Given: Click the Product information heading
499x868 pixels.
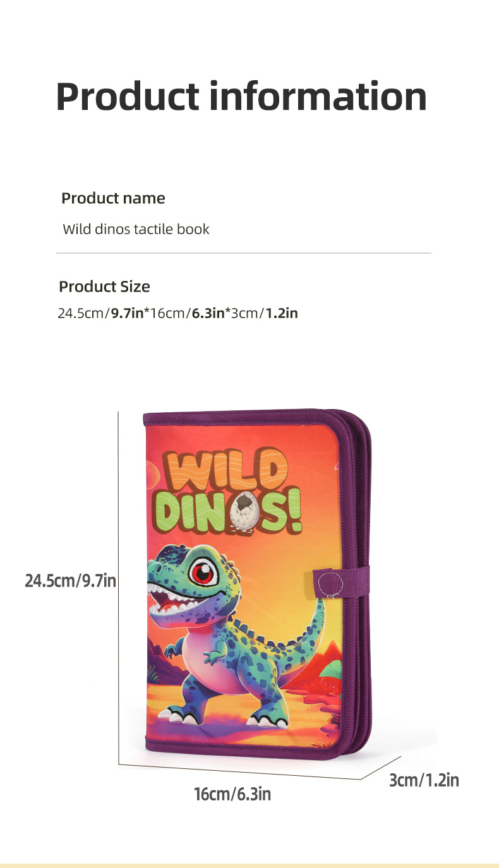Looking at the screenshot, I should pos(241,96).
